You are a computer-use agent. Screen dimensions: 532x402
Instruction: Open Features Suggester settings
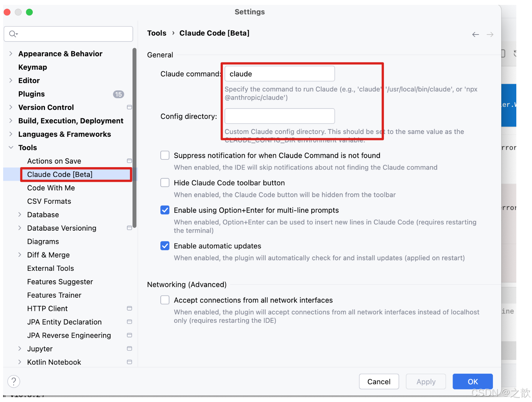tap(60, 282)
